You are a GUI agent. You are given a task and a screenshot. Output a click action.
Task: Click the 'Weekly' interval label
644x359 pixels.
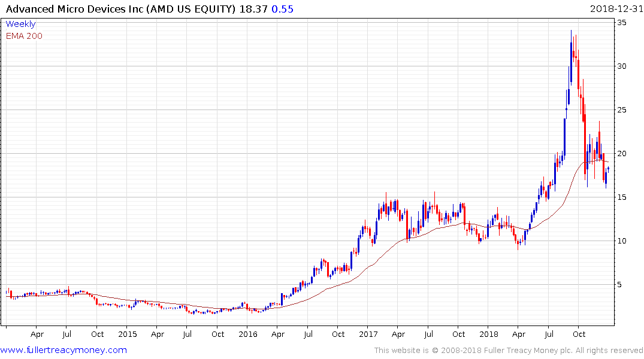point(20,24)
